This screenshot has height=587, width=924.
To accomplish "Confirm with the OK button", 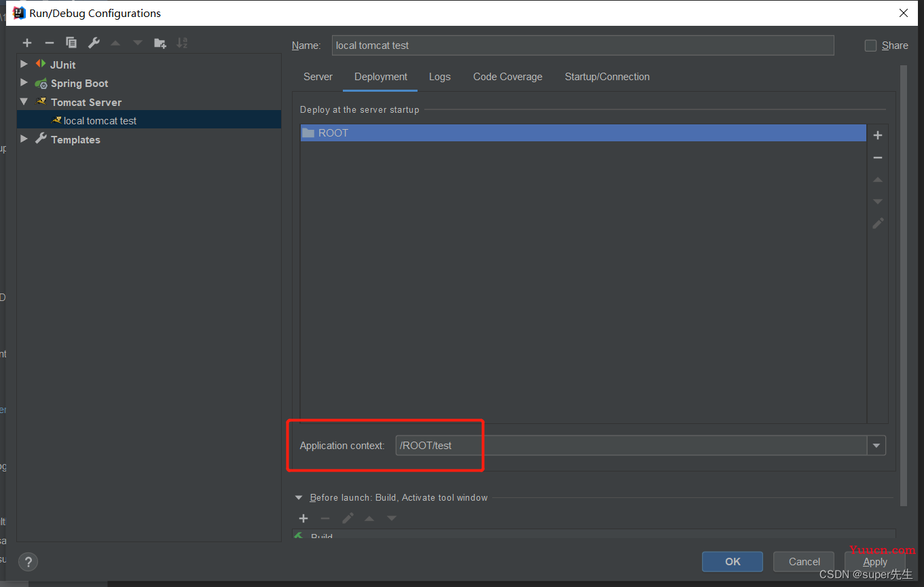I will [x=733, y=562].
